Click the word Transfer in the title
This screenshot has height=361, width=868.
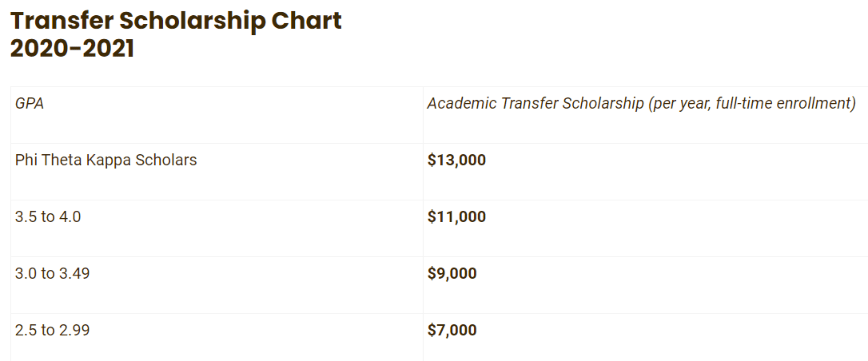[x=62, y=21]
